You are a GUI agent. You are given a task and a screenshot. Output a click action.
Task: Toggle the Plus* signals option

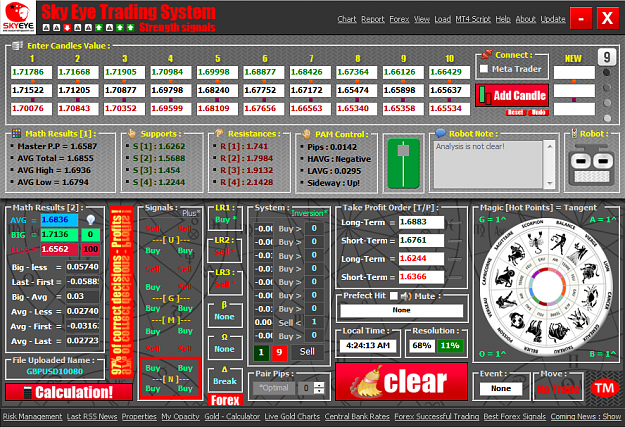pyautogui.click(x=191, y=213)
